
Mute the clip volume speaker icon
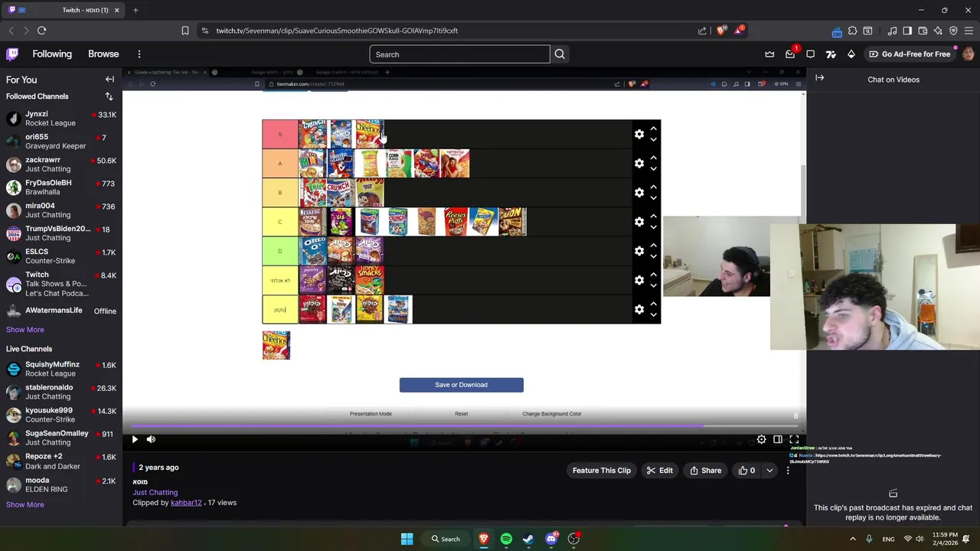coord(151,439)
